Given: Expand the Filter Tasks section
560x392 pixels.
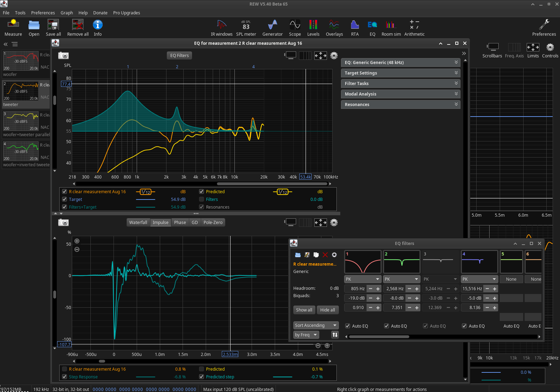Looking at the screenshot, I should (401, 83).
